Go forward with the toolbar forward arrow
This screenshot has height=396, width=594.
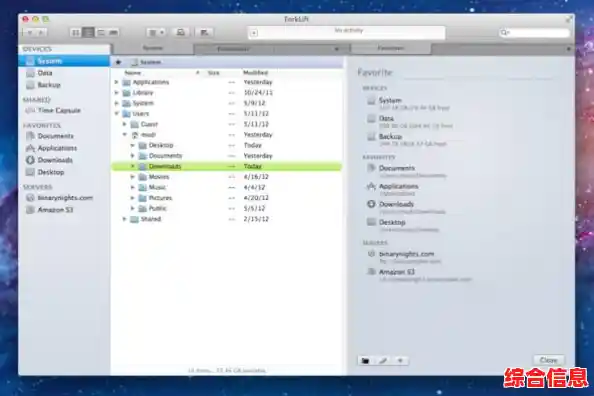pos(41,33)
